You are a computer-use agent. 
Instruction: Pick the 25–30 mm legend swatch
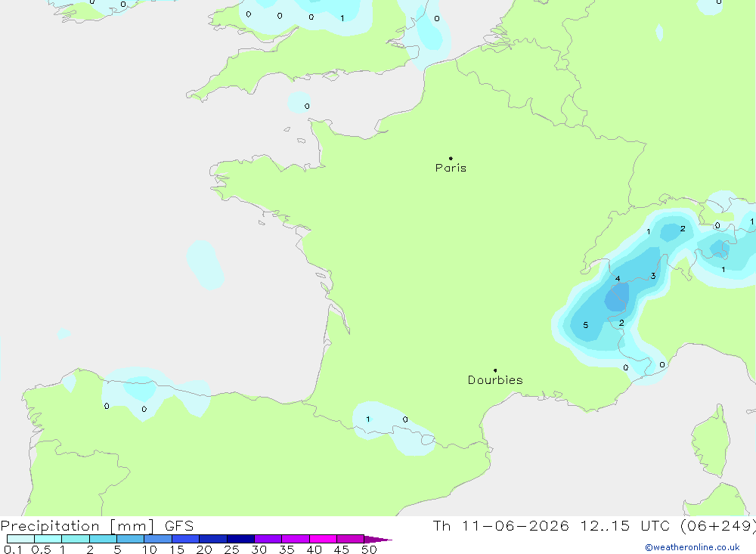coord(240,539)
